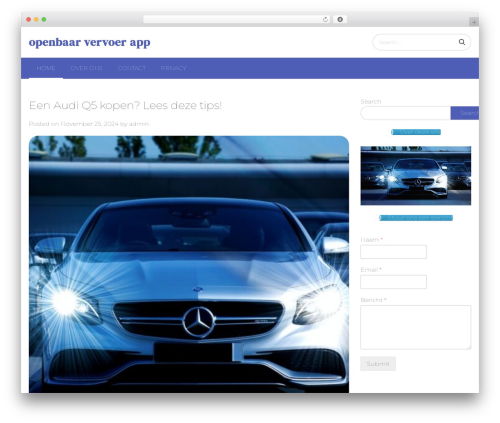
Task: Click the November 25, 2024 post date
Action: 89,124
